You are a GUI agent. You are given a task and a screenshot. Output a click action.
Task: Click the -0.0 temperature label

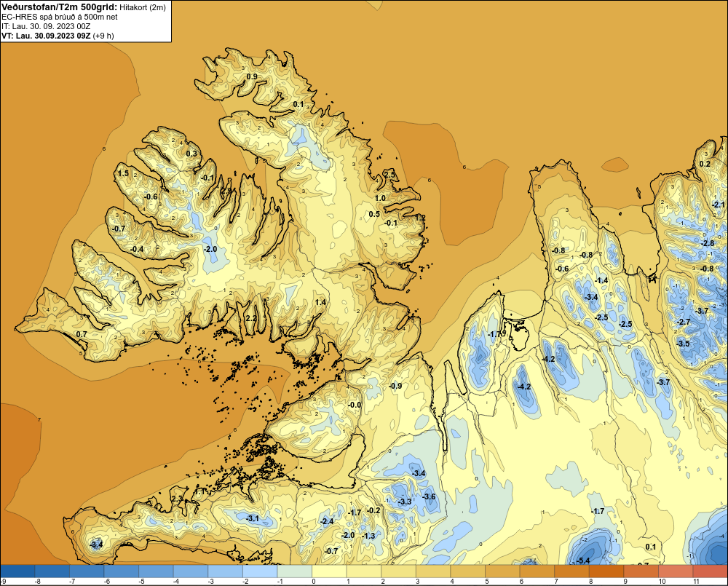pyautogui.click(x=355, y=405)
